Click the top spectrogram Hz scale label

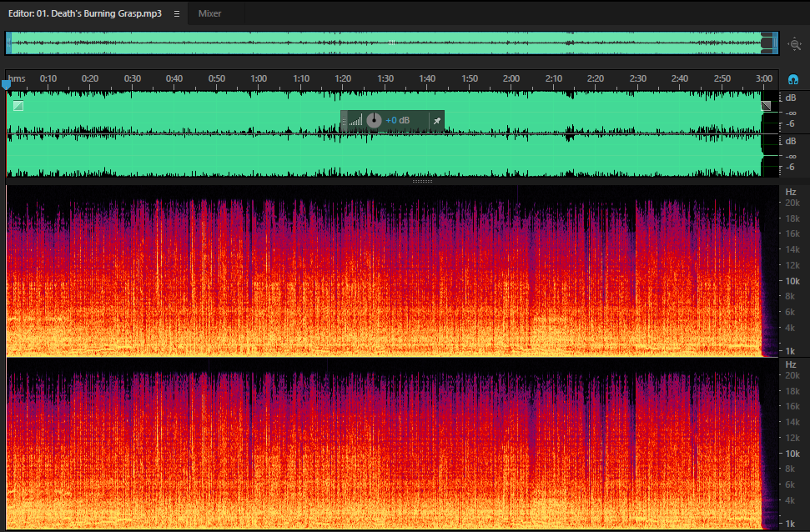tap(791, 192)
